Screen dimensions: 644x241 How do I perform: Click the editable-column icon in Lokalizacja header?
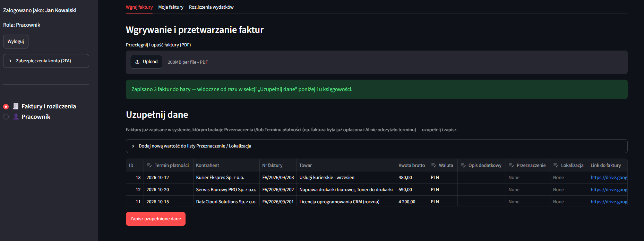pyautogui.click(x=556, y=165)
